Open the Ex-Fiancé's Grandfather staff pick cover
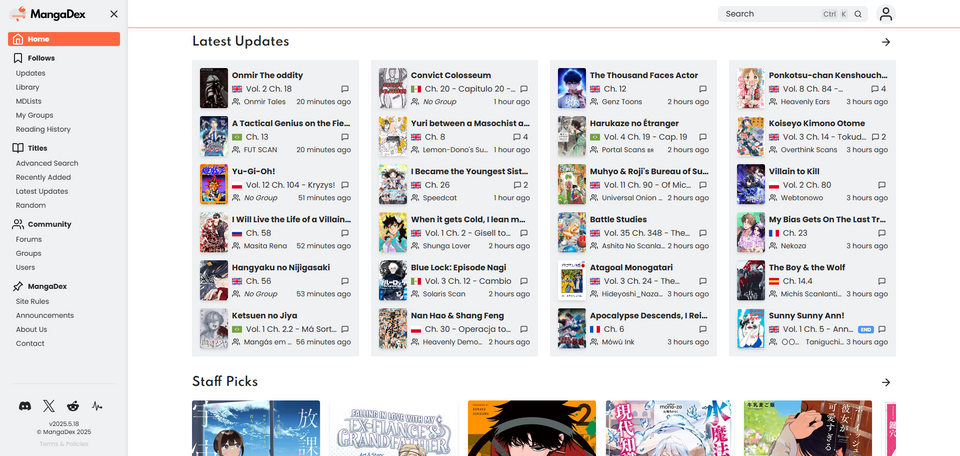Viewport: 960px width, 456px height. 394,428
